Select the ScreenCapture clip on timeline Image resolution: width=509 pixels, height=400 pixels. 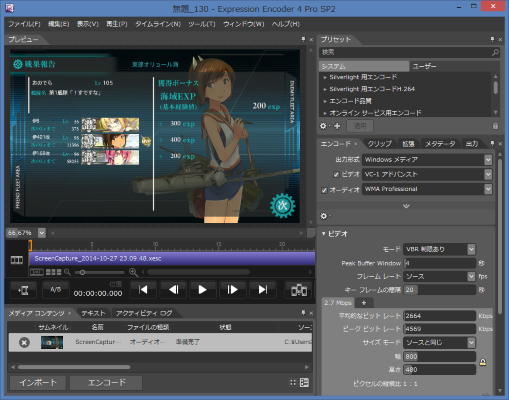[172, 259]
